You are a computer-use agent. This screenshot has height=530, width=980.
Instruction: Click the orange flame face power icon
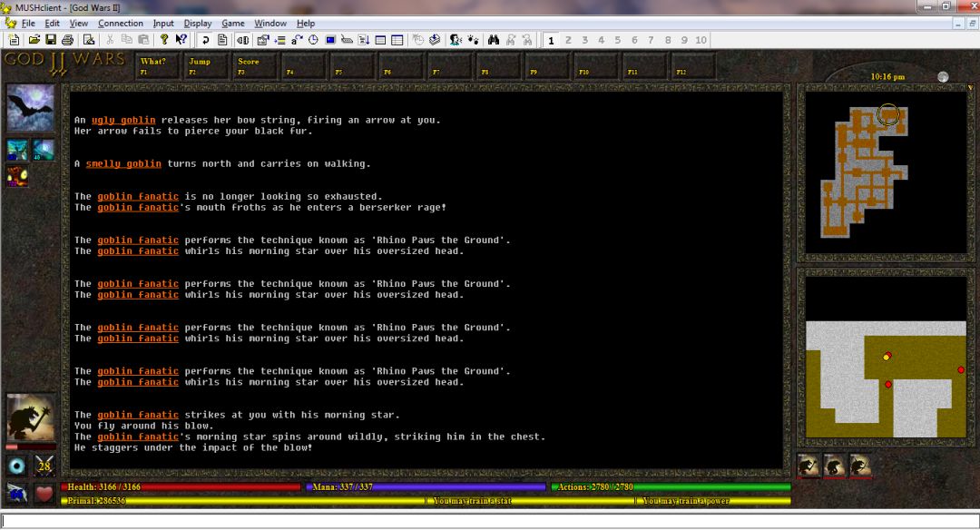17,176
